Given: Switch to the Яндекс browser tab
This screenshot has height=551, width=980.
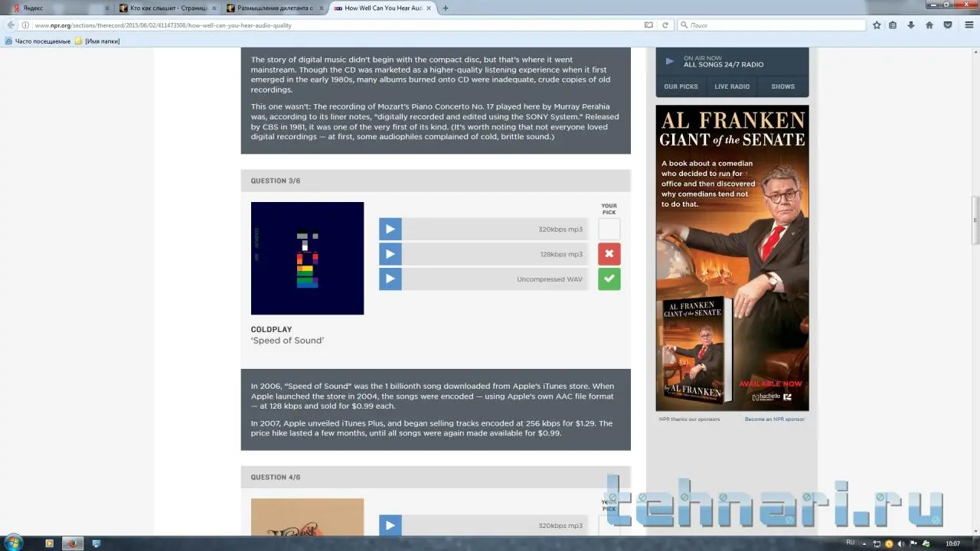Looking at the screenshot, I should [60, 8].
